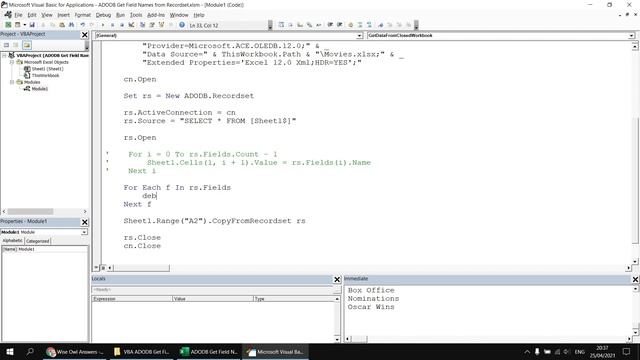Switch to Procedure View button below code
640x360 pixels.
coord(97,268)
